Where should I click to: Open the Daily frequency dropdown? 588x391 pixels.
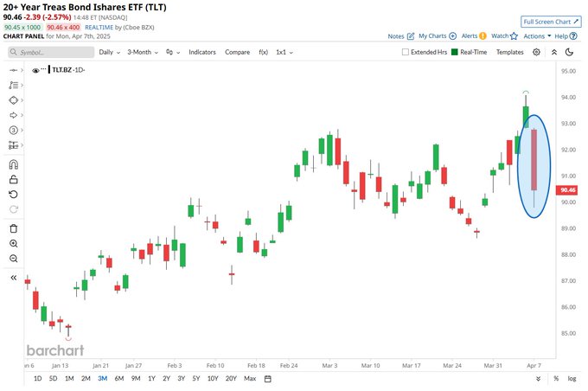[109, 52]
